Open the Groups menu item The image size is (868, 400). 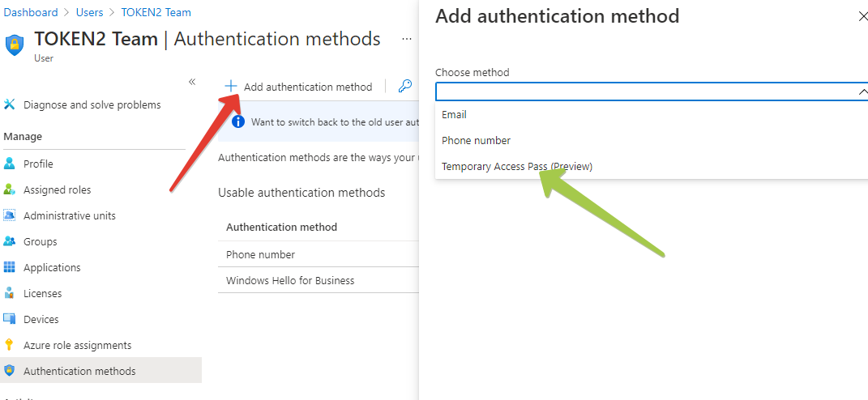pyautogui.click(x=41, y=242)
